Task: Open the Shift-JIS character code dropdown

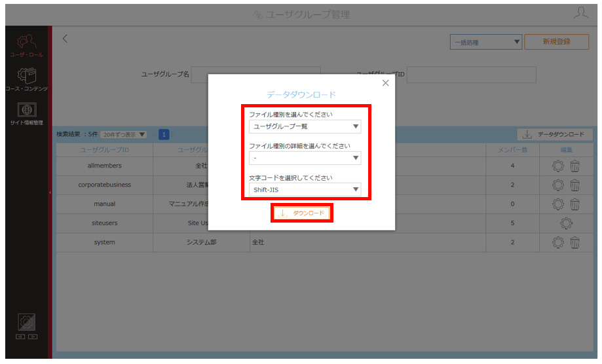Action: tap(305, 189)
